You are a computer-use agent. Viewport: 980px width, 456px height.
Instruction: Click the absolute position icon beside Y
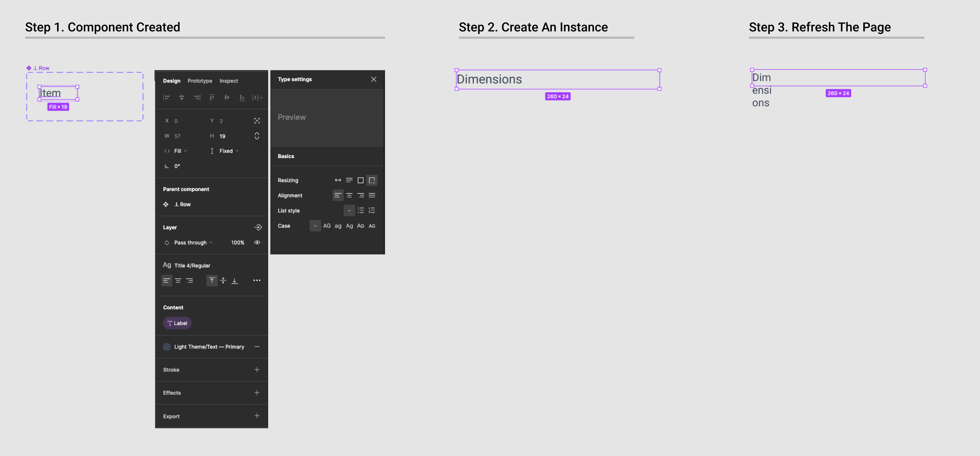257,121
